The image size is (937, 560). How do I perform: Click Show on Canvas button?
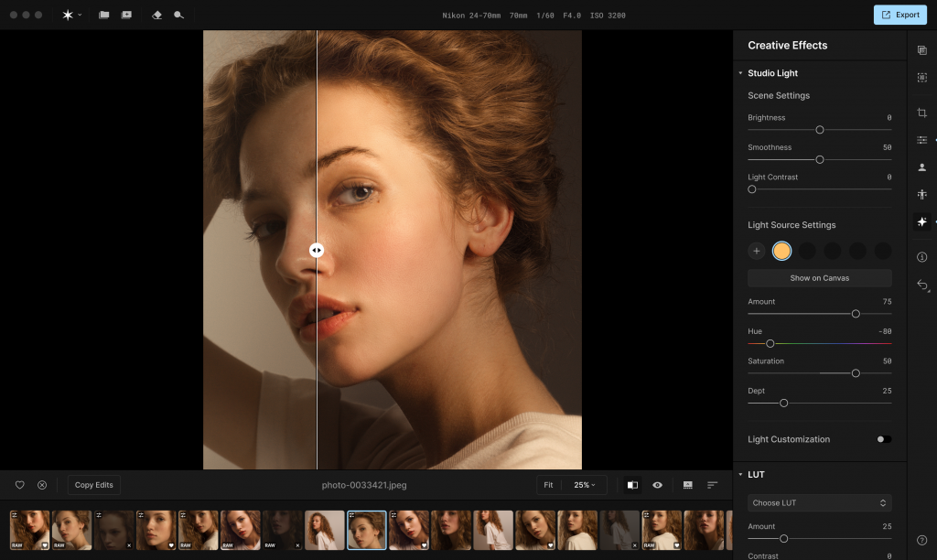[819, 278]
